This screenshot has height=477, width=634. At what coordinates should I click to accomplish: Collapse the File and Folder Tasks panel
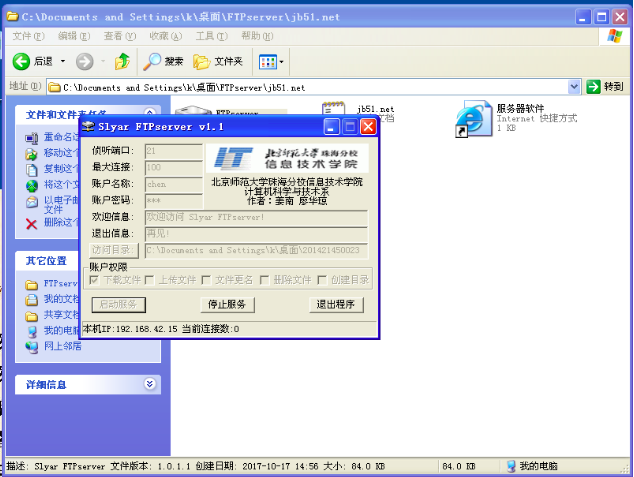point(150,112)
